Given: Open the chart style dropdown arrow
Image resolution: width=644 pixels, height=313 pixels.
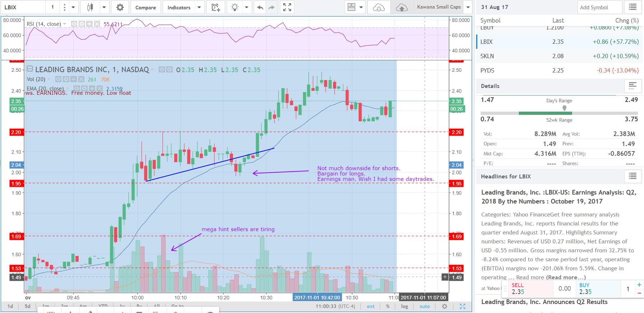Looking at the screenshot, I should tap(104, 7).
